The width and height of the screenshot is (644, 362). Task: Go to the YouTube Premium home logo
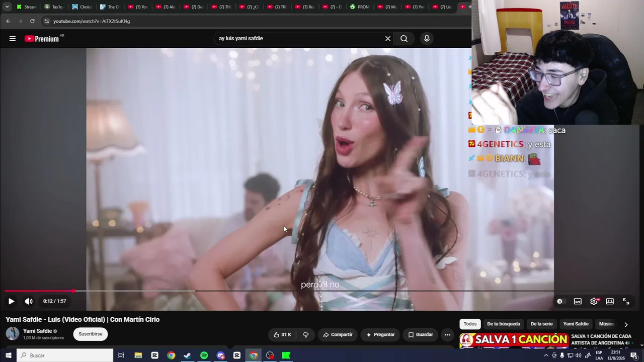(x=42, y=39)
